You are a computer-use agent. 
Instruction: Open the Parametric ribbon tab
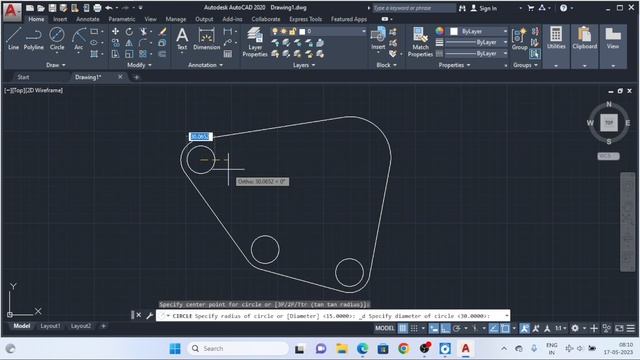click(122, 19)
